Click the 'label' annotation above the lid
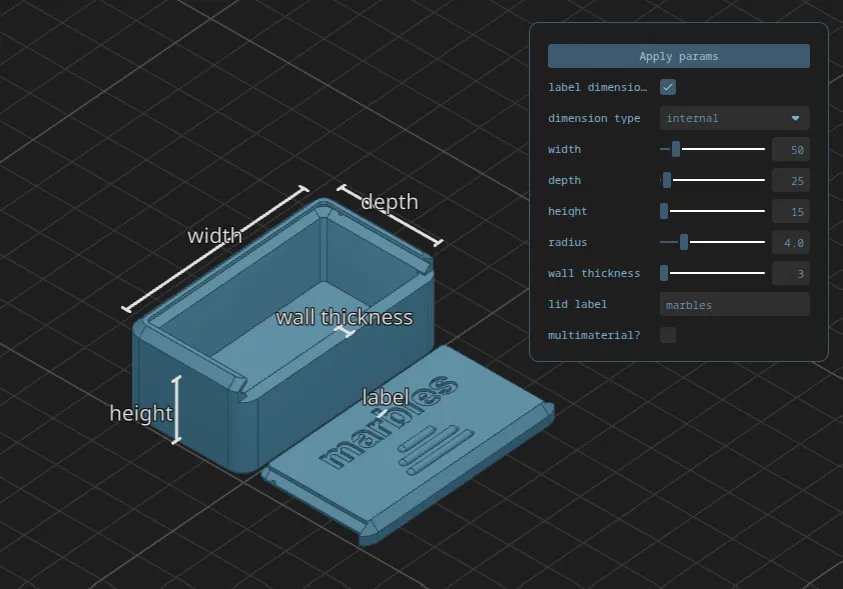The image size is (843, 589). [x=385, y=398]
